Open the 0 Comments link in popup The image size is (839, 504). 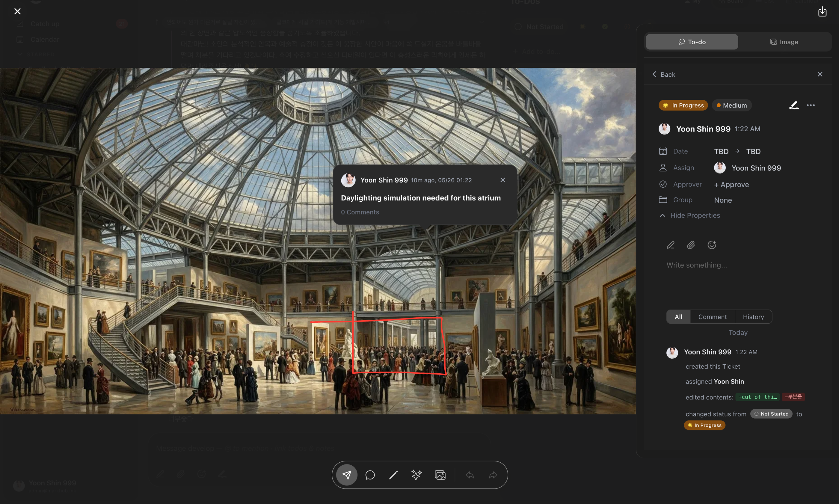[x=360, y=212]
